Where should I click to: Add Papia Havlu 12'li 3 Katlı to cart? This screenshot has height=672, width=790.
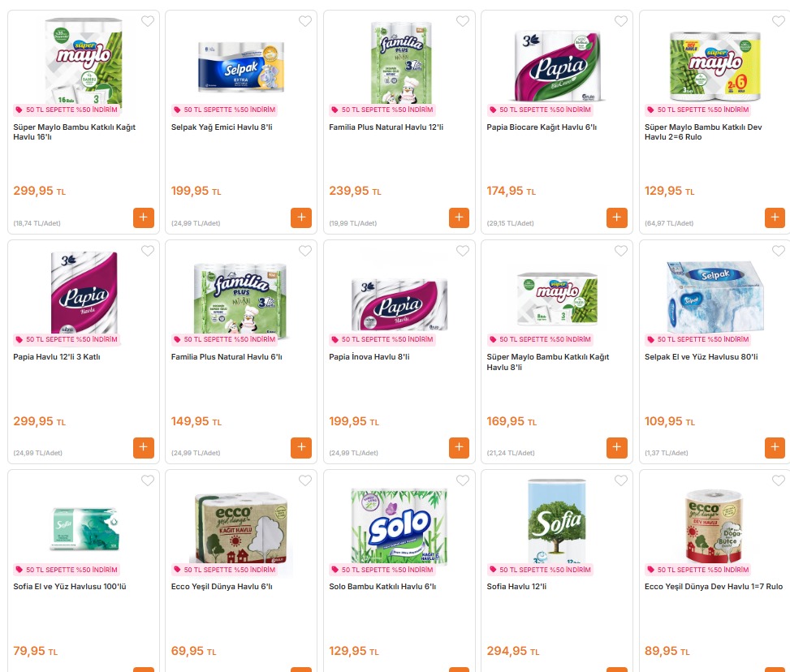[x=144, y=447]
